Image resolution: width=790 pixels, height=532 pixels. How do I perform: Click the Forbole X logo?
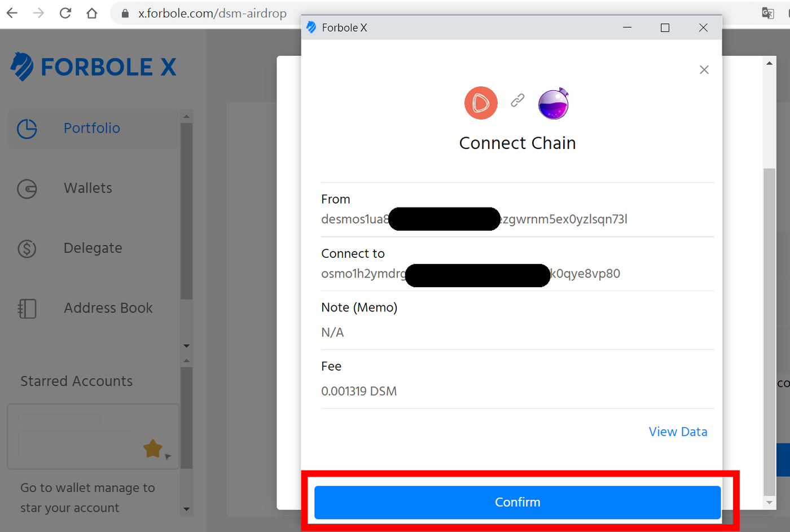(93, 67)
